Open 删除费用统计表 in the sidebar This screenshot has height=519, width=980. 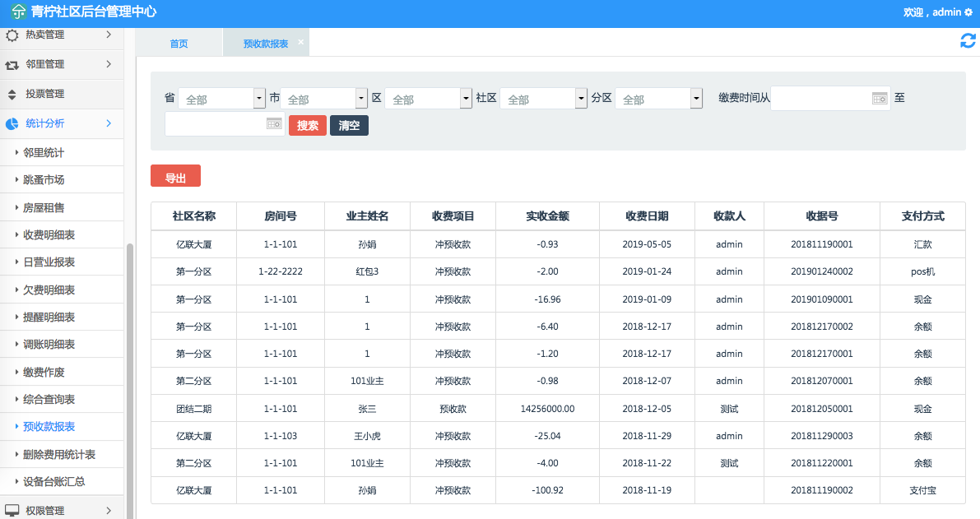pyautogui.click(x=58, y=454)
